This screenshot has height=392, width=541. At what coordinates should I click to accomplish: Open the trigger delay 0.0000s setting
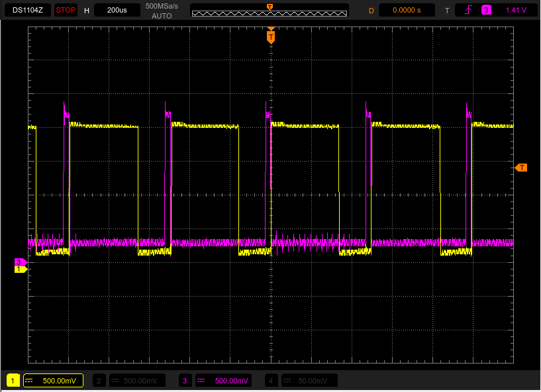tap(406, 10)
